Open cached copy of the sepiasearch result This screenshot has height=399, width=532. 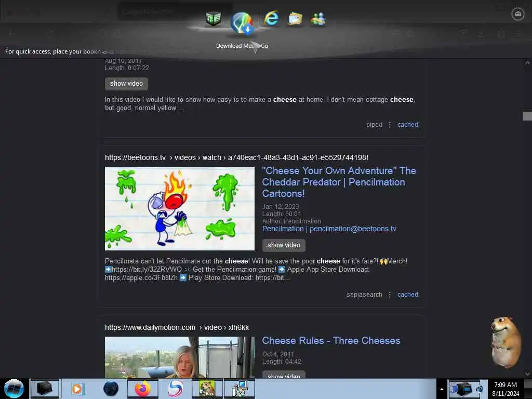tap(408, 295)
